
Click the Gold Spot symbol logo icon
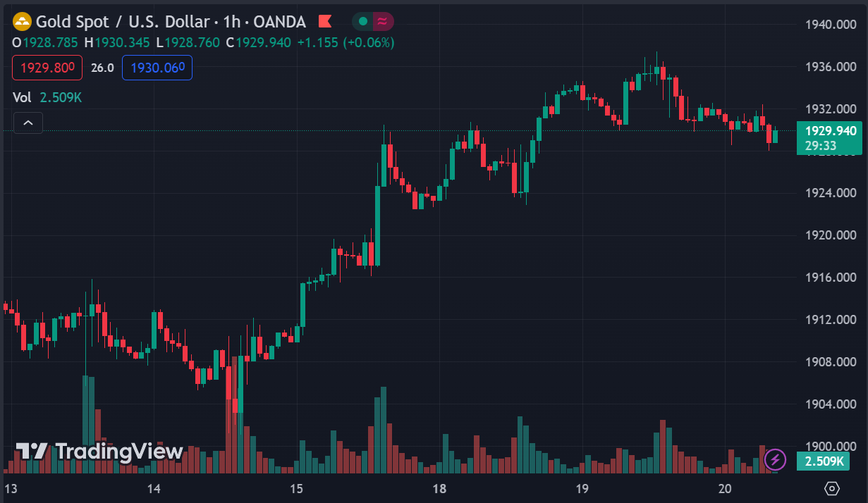[x=23, y=22]
